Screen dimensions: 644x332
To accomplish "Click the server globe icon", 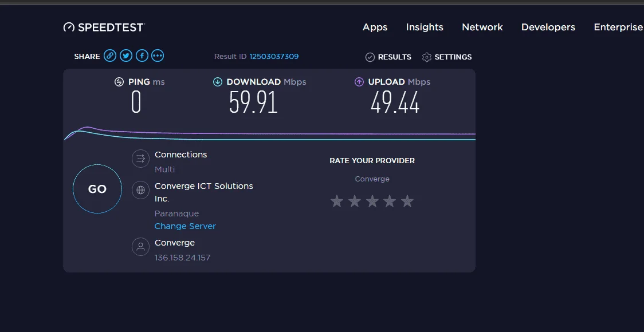I will [140, 190].
